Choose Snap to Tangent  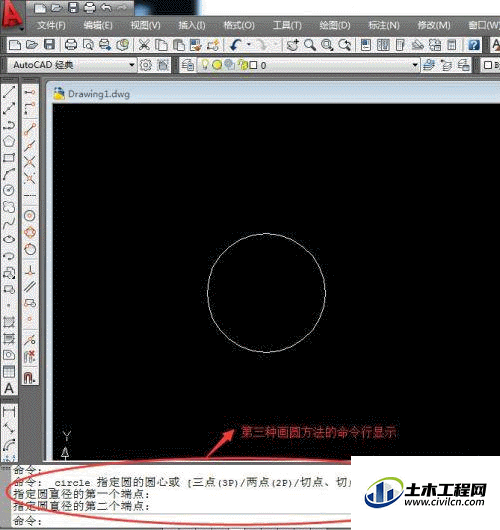coord(30,249)
